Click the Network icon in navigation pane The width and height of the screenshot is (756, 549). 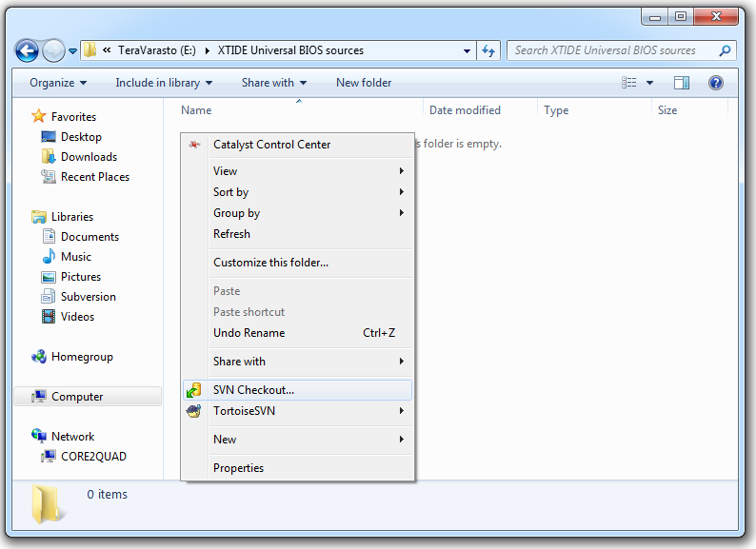click(39, 436)
